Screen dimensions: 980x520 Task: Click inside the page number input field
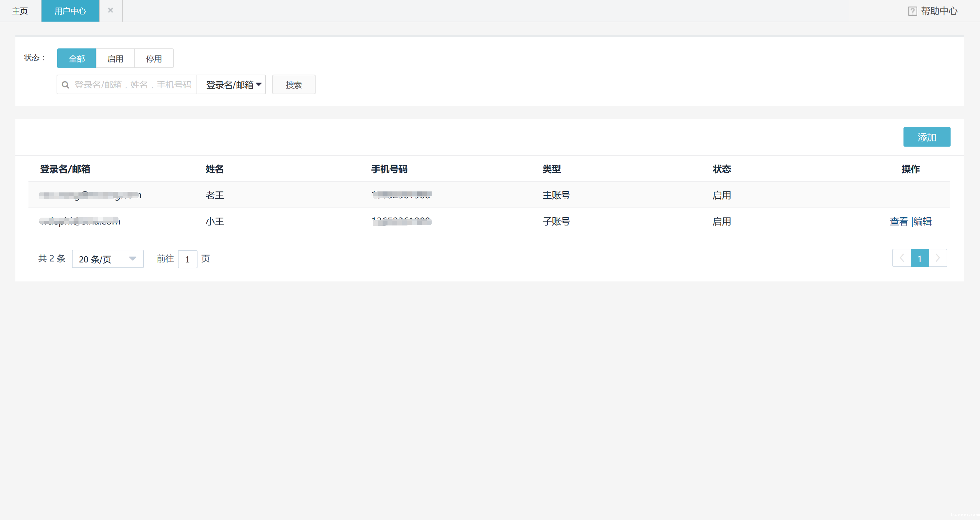coord(188,259)
